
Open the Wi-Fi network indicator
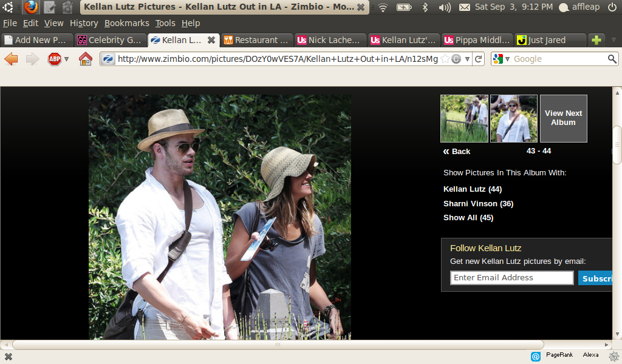383,7
